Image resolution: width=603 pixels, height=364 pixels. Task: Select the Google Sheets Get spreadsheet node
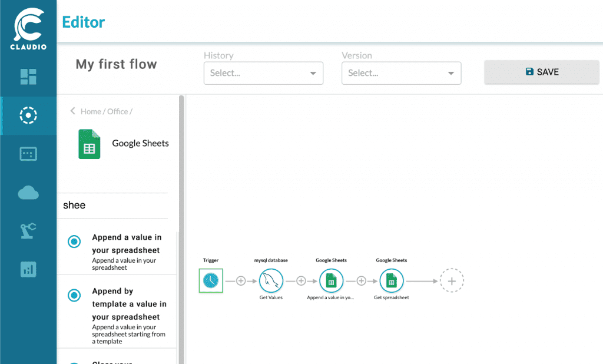pyautogui.click(x=392, y=280)
